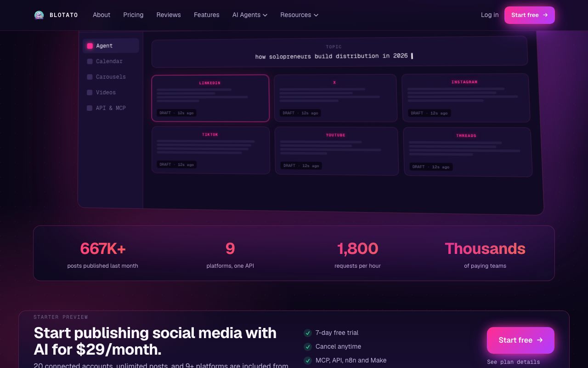Image resolution: width=588 pixels, height=368 pixels.
Task: Open the Features page
Action: point(206,15)
